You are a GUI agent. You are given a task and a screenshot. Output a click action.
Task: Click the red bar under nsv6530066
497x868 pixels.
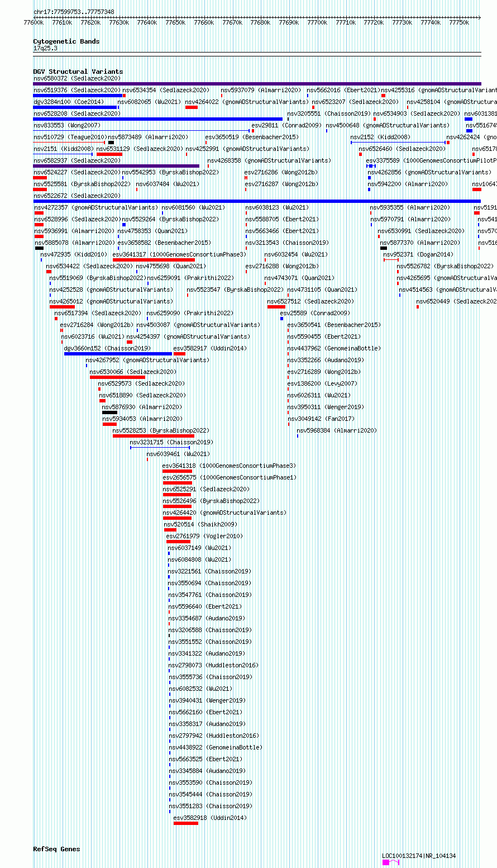coord(117,377)
